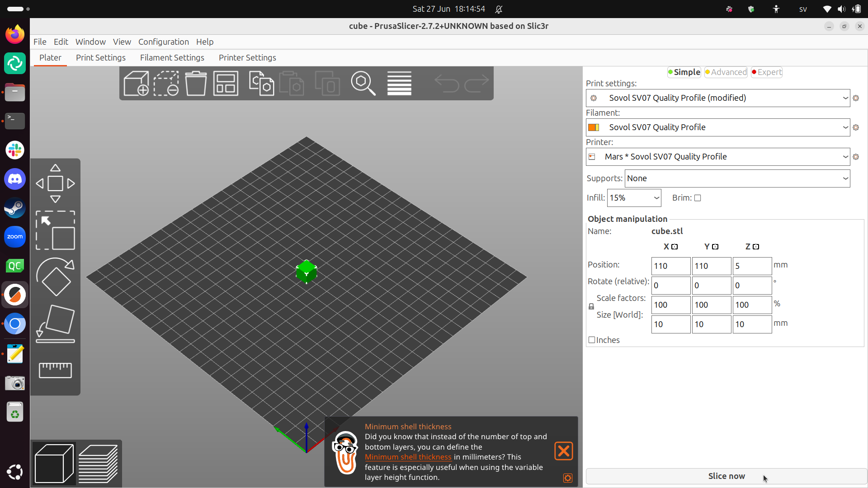This screenshot has height=488, width=868.
Task: Click the Delete selected object icon
Action: pyautogui.click(x=166, y=84)
